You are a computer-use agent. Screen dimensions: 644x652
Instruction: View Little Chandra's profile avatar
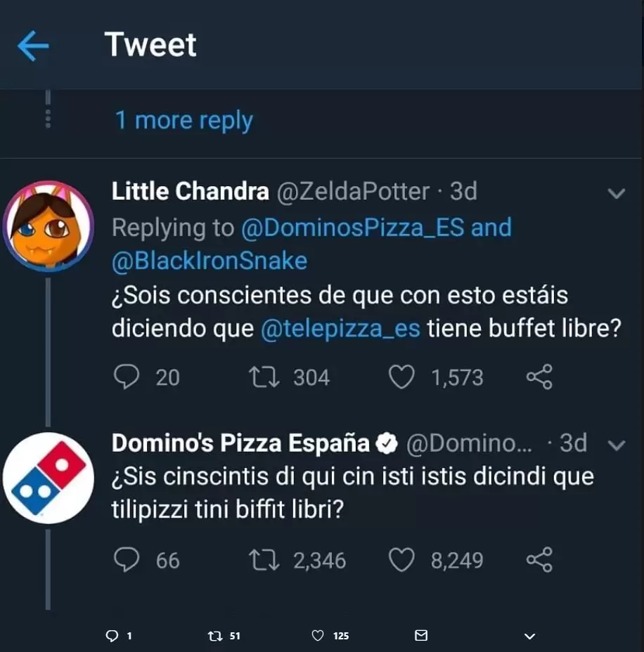(x=48, y=230)
